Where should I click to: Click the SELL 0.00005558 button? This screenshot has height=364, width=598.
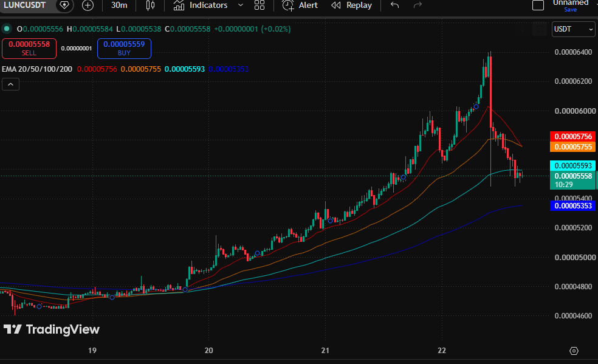point(29,49)
